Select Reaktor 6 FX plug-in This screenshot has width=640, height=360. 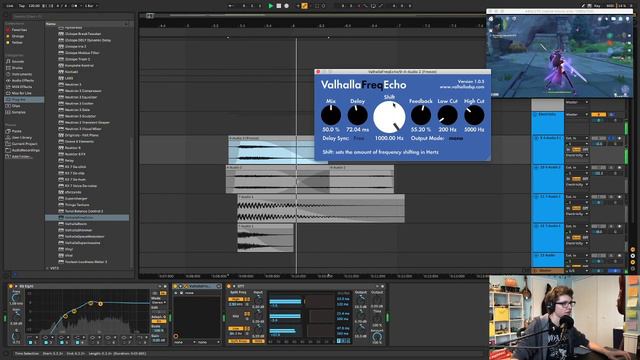75,154
